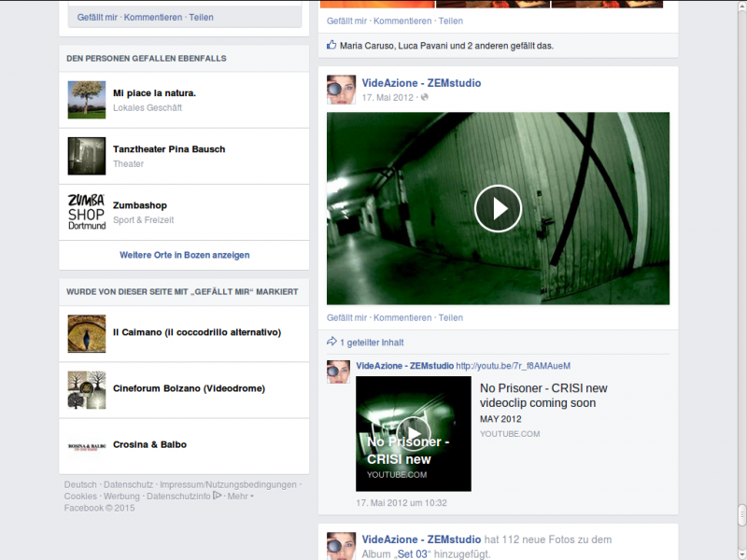Click the thumbs-up likes icon
The height and width of the screenshot is (560, 747).
(331, 45)
